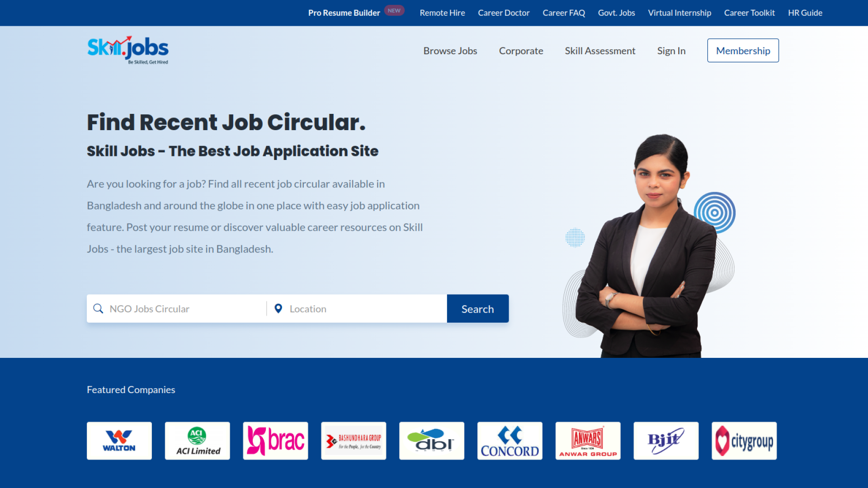The image size is (868, 488).
Task: Open the Bashundhara Group logo
Action: (354, 441)
